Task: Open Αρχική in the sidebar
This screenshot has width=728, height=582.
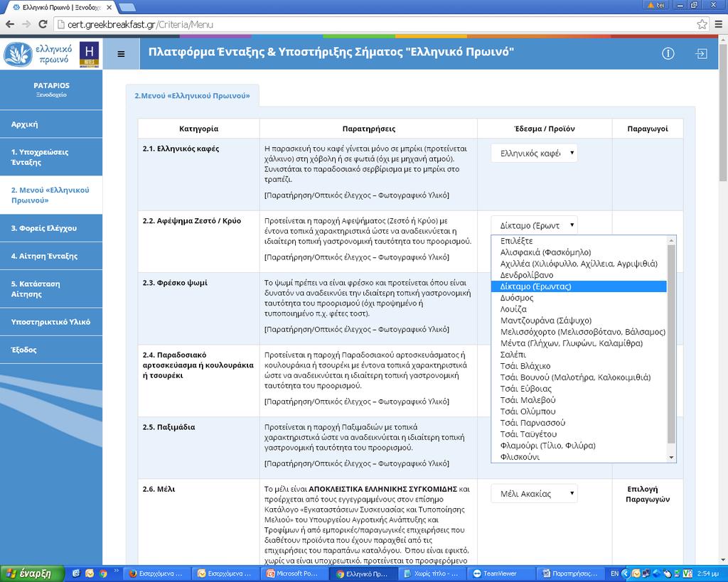Action: [51, 124]
